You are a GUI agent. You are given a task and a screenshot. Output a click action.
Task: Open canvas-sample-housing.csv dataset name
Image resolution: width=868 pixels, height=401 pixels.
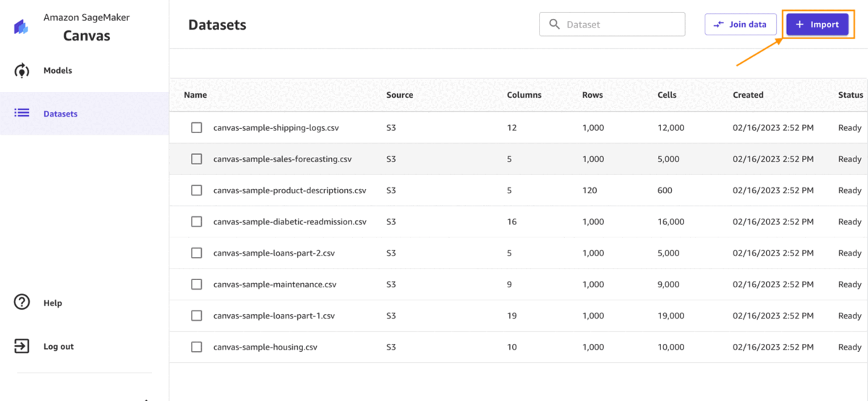(265, 347)
